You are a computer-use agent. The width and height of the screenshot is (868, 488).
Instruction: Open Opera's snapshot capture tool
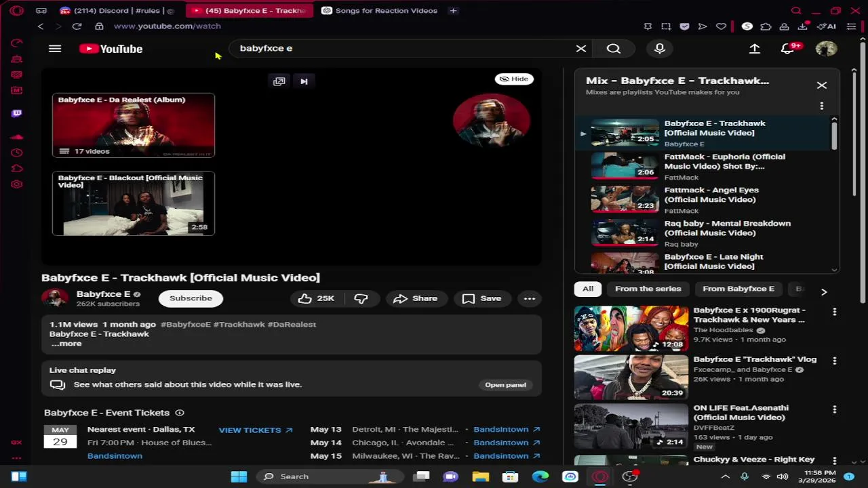(666, 26)
